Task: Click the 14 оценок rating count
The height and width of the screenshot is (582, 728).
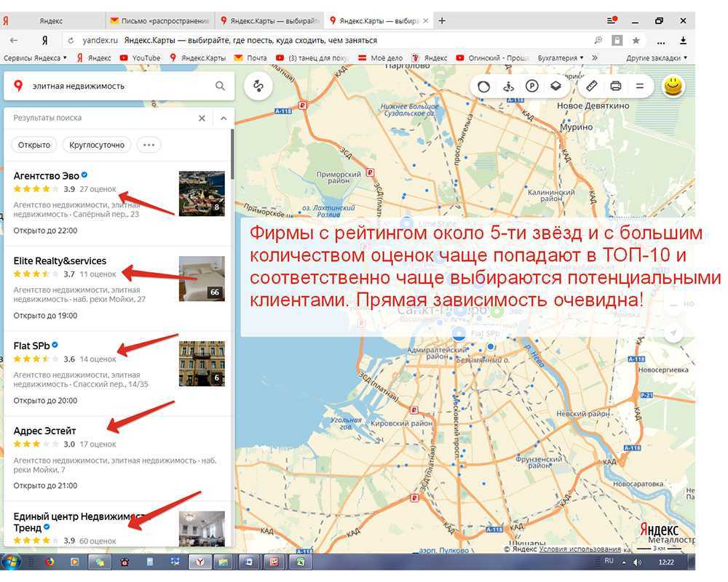Action: point(98,359)
